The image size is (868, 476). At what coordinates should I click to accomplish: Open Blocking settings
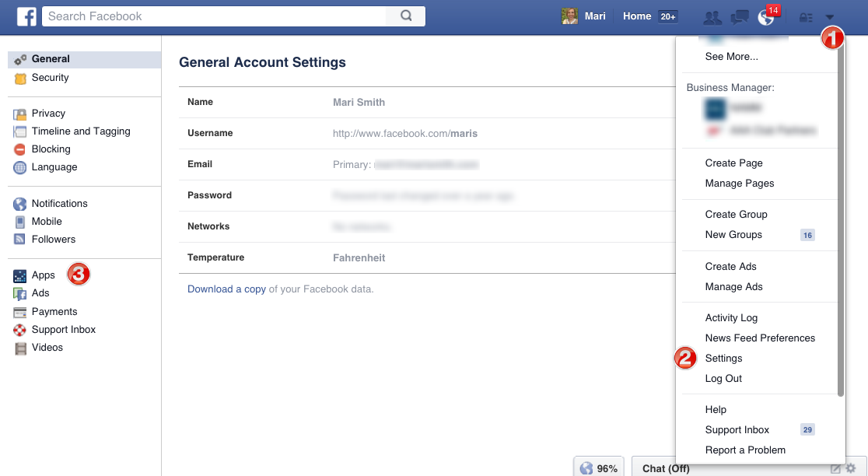[51, 149]
